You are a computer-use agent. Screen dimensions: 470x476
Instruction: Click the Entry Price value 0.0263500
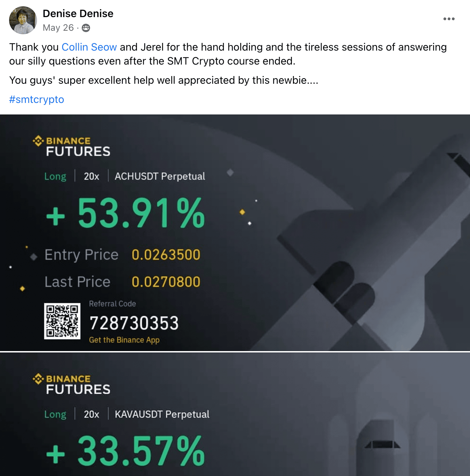click(x=166, y=255)
